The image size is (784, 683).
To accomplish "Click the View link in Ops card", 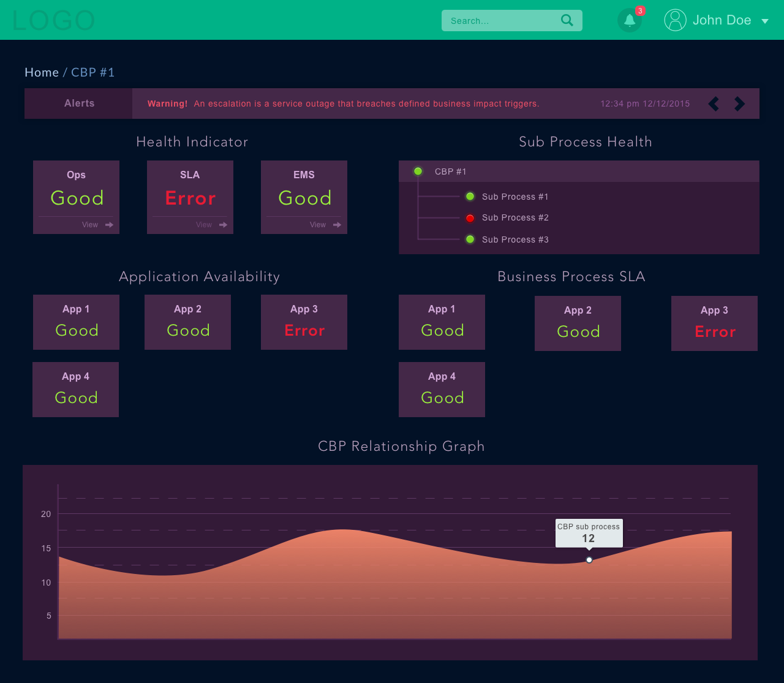I will pyautogui.click(x=90, y=225).
